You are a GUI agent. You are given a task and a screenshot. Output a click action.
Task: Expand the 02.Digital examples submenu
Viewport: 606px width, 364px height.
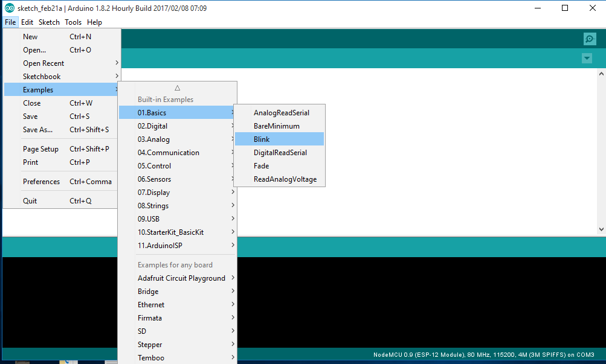tap(178, 126)
